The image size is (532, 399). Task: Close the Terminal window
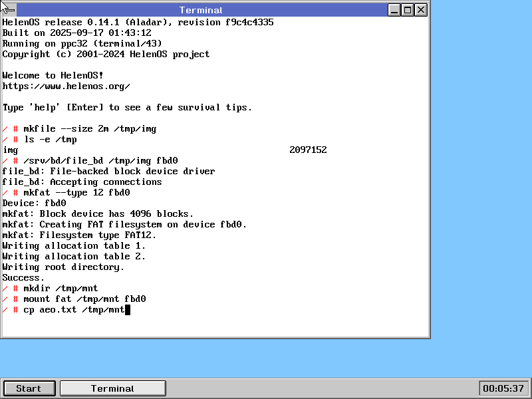click(x=421, y=10)
